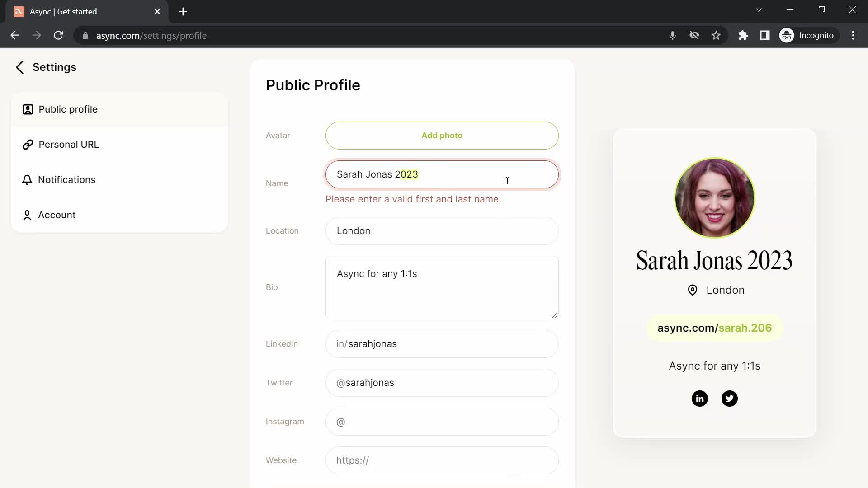Focus the Website URL field
The width and height of the screenshot is (868, 488).
tap(442, 460)
